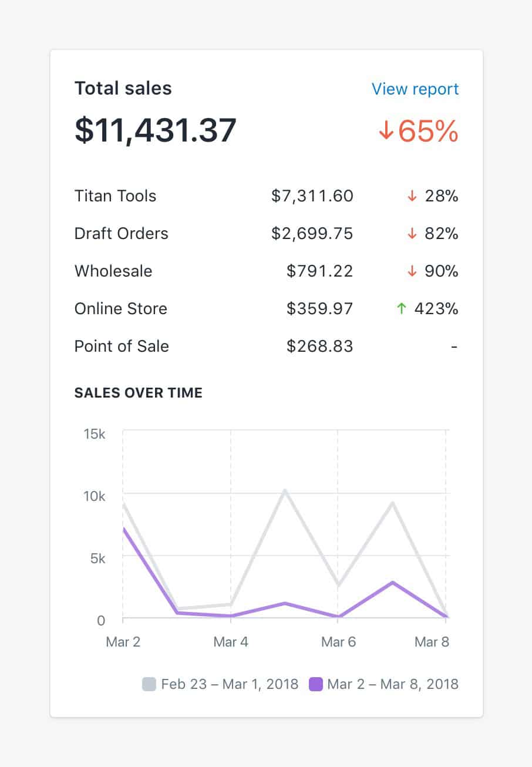The height and width of the screenshot is (767, 532).
Task: Click the Feb 23 – Mar 1, 2018 legend text
Action: 230,684
